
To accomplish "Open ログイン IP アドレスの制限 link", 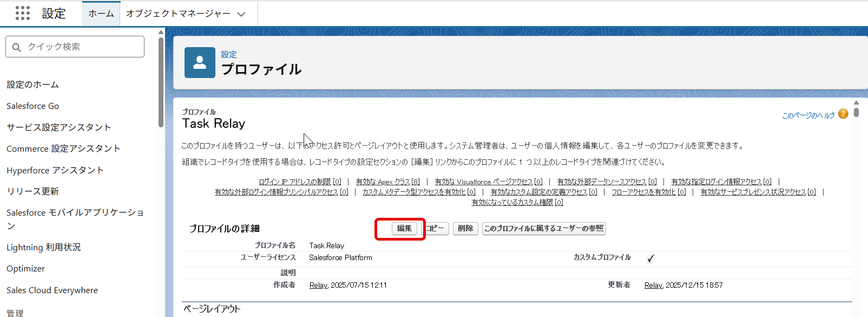I will click(x=300, y=182).
